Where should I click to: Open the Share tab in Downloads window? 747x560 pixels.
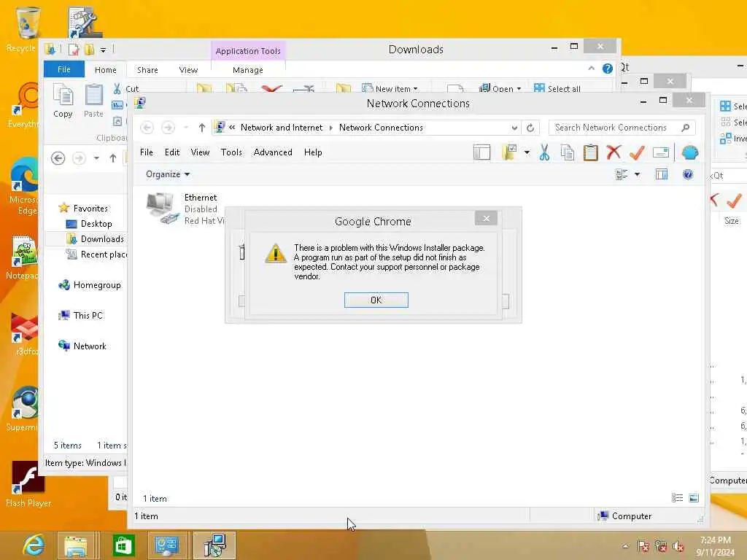point(147,70)
